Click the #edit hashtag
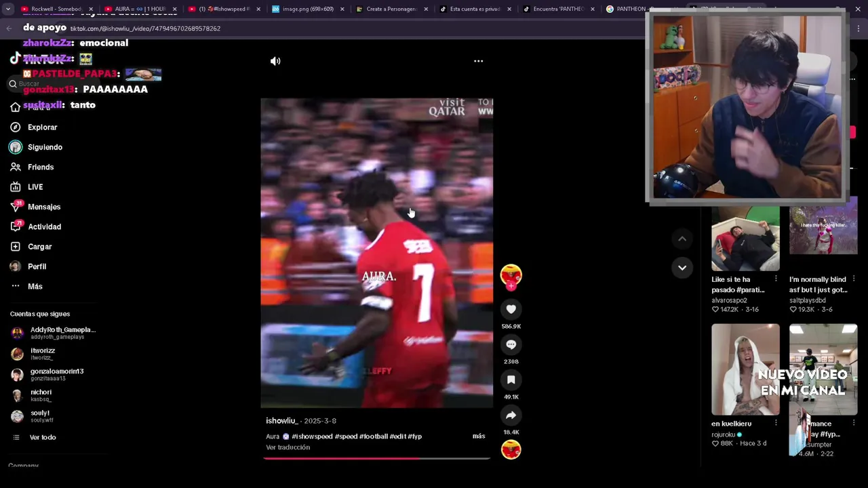Viewport: 868px width, 488px height. pyautogui.click(x=398, y=436)
